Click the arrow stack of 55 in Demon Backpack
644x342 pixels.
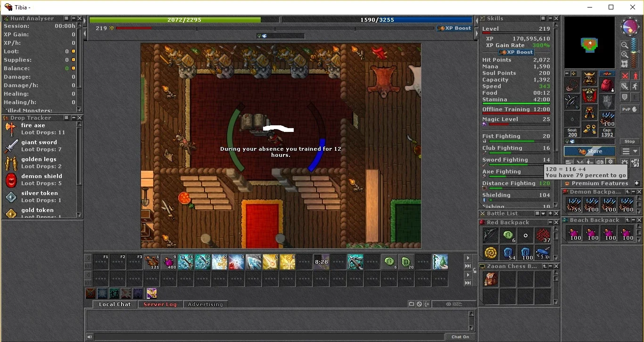[574, 205]
